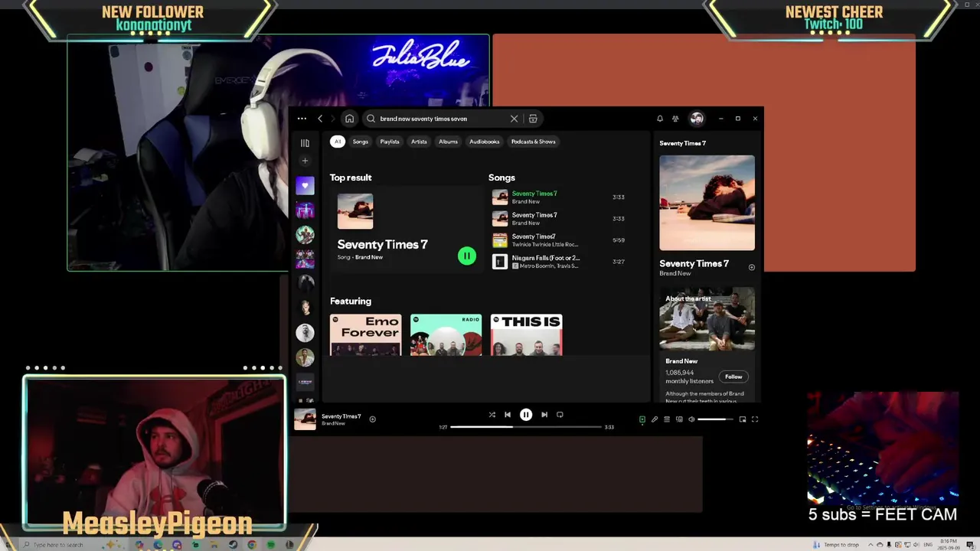Open the About the artist photo
The width and height of the screenshot is (980, 551).
[707, 319]
